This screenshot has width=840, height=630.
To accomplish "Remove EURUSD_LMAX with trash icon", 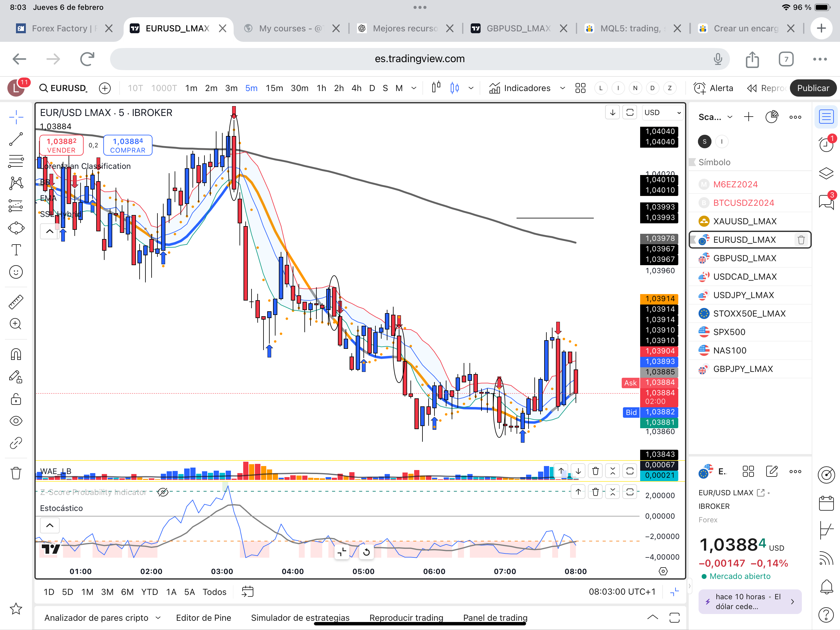I will pyautogui.click(x=801, y=240).
